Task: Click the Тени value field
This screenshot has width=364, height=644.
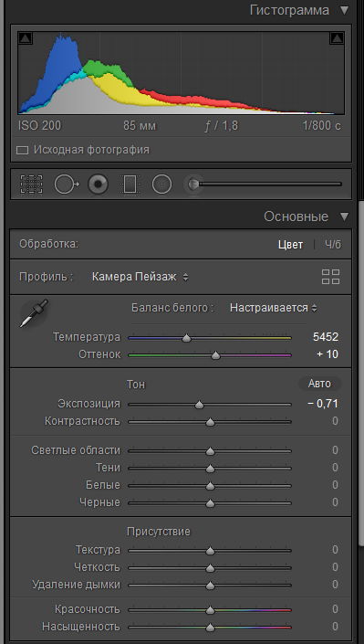Action: point(336,468)
